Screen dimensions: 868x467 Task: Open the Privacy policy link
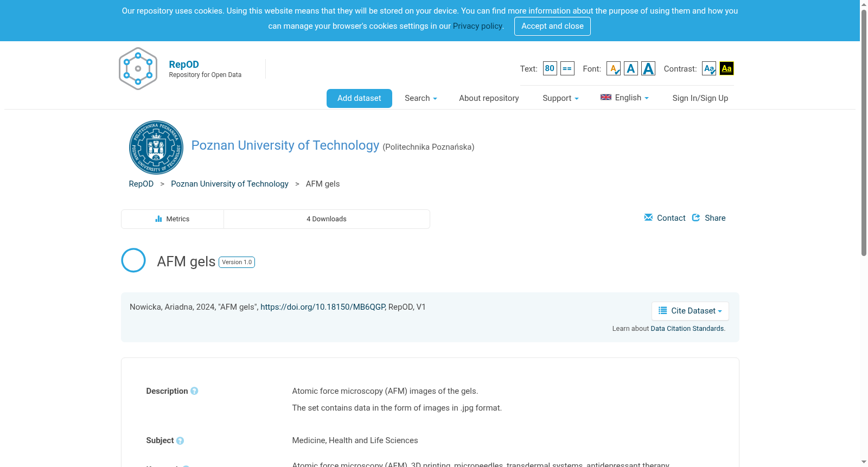click(x=477, y=26)
